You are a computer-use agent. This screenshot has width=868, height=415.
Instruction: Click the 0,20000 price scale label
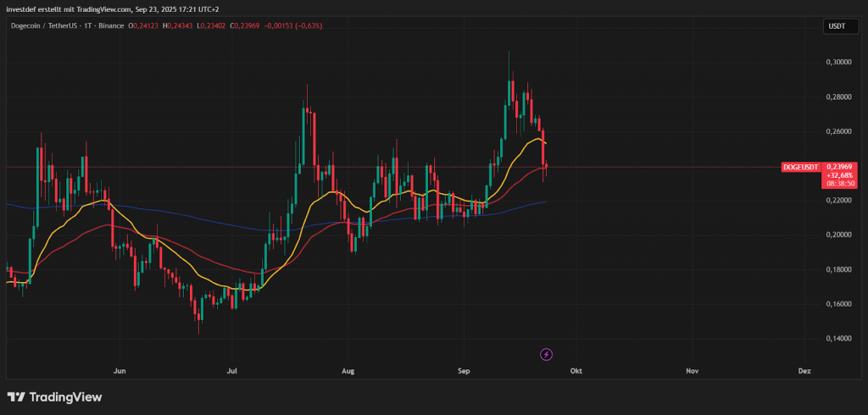click(x=838, y=235)
